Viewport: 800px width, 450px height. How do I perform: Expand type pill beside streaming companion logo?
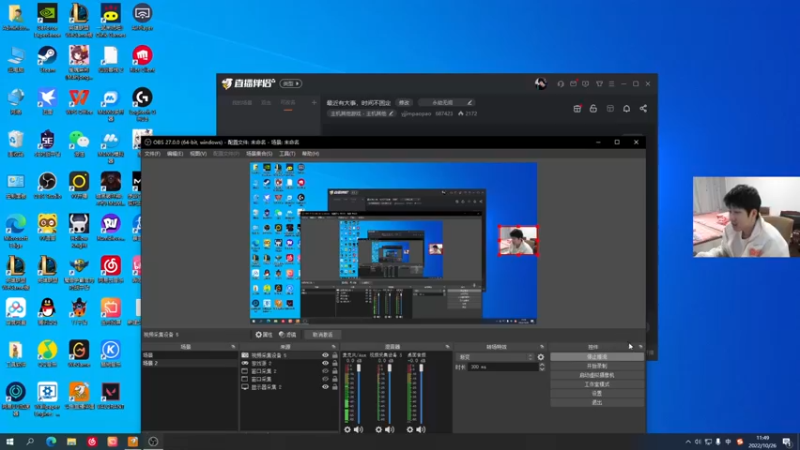291,84
